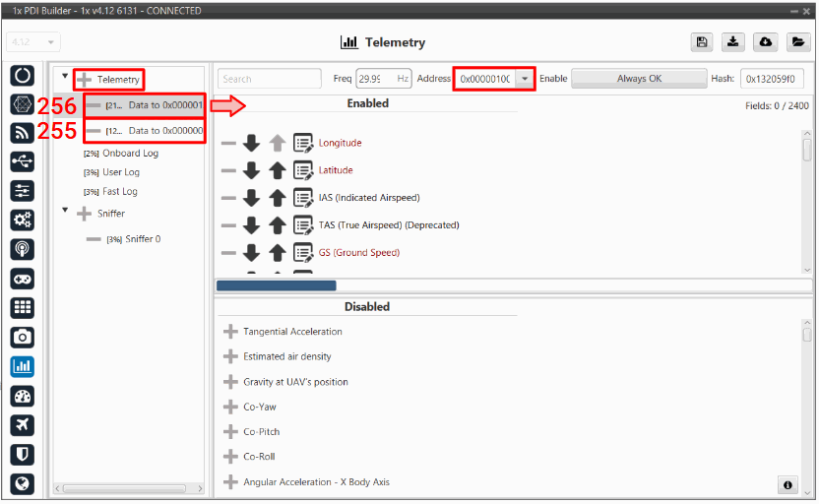Open the folder icon in top toolbar
819x504 pixels.
pos(796,42)
